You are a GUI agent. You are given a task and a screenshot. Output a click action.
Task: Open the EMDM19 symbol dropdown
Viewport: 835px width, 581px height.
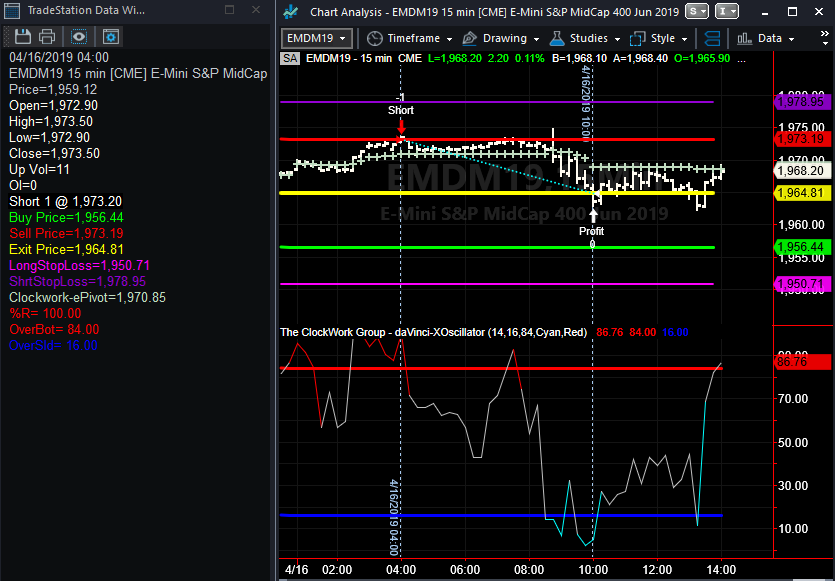(317, 37)
